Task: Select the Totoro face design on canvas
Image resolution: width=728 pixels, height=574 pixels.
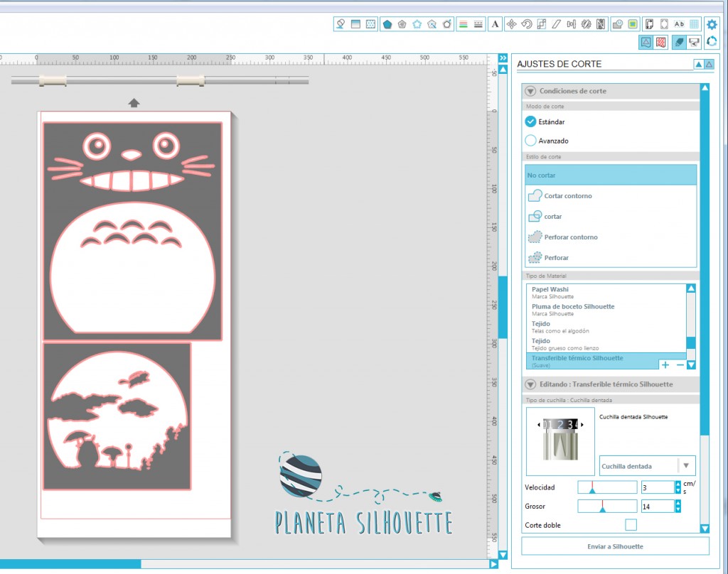Action: point(132,231)
